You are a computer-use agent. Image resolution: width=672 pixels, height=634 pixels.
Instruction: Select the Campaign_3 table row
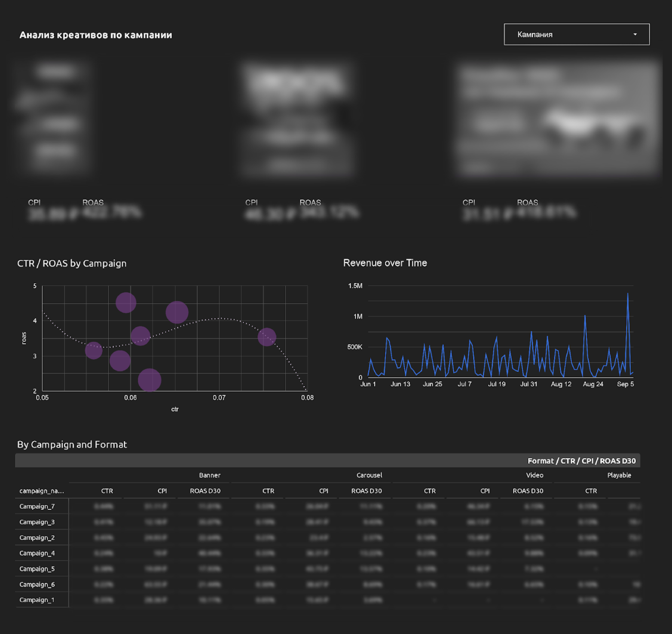point(37,522)
